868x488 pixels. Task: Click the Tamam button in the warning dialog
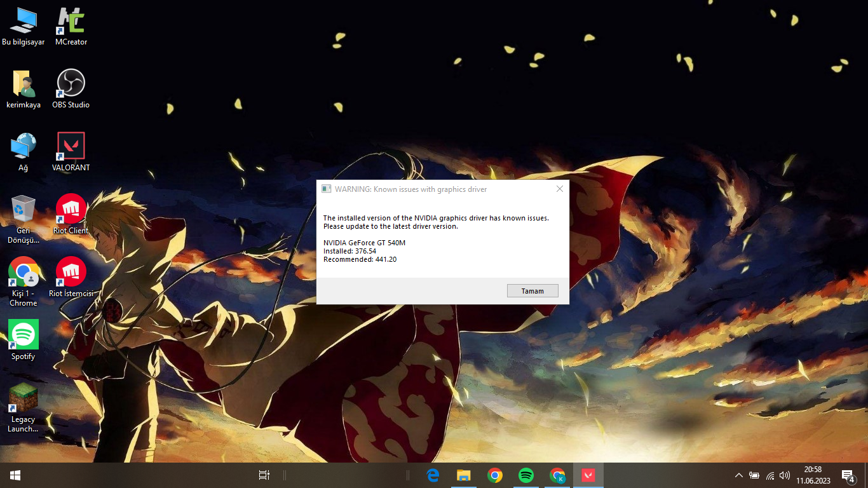click(532, 290)
